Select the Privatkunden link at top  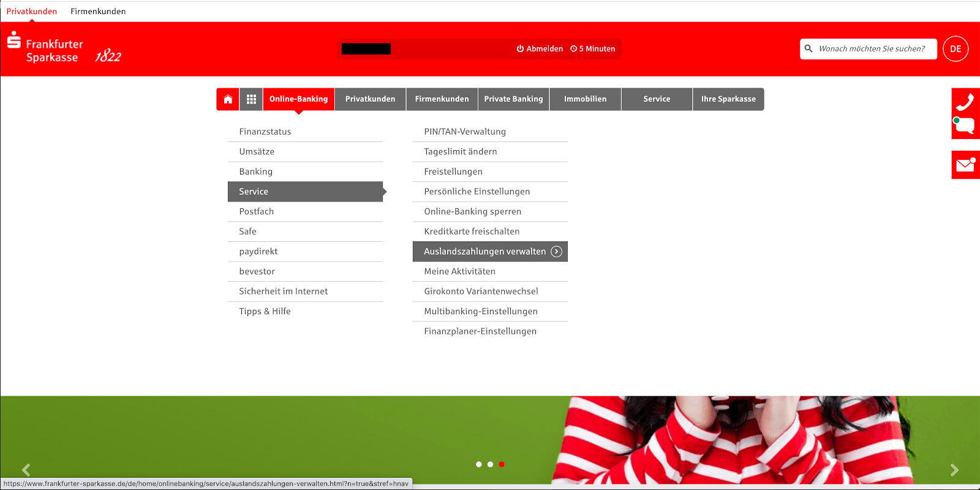[32, 12]
